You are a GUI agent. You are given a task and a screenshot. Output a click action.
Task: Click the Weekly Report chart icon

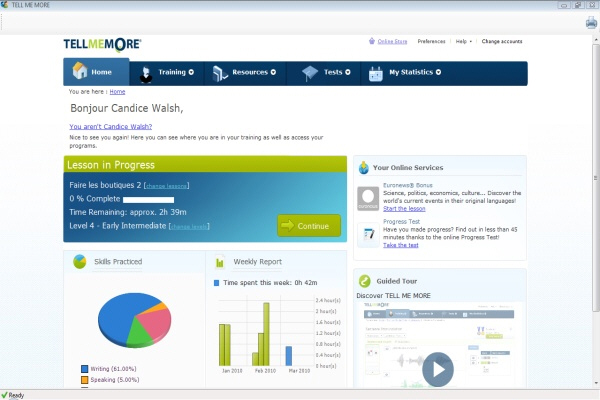click(x=220, y=262)
